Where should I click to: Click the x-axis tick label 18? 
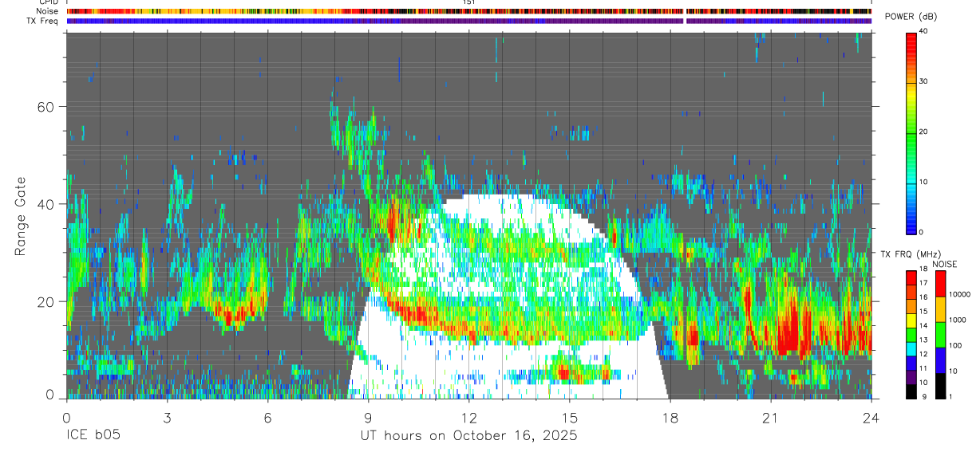pyautogui.click(x=670, y=418)
